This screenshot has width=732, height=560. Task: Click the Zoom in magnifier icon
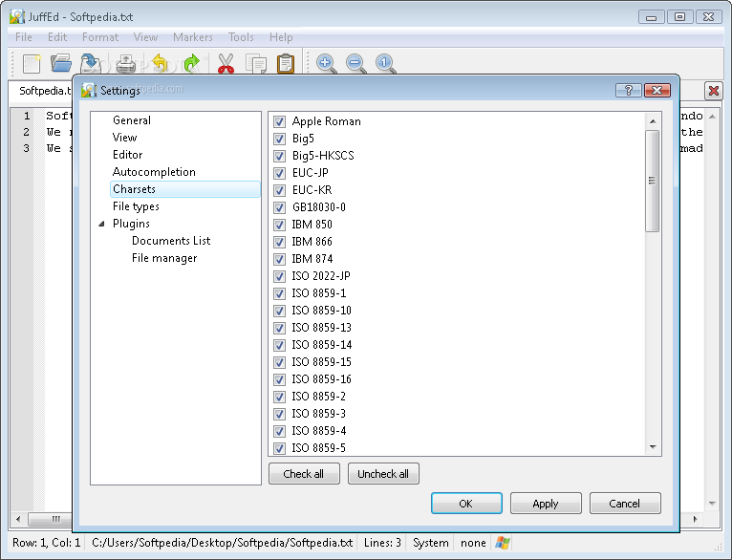pyautogui.click(x=326, y=63)
